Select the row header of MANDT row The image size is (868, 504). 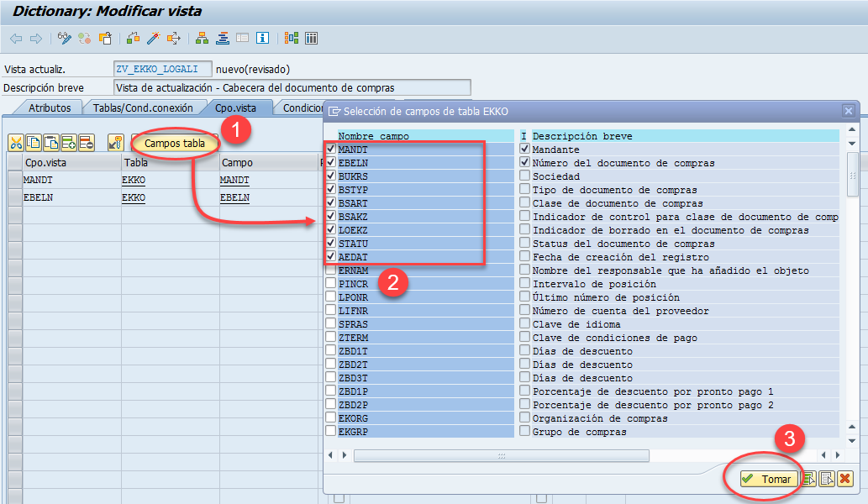click(15, 181)
